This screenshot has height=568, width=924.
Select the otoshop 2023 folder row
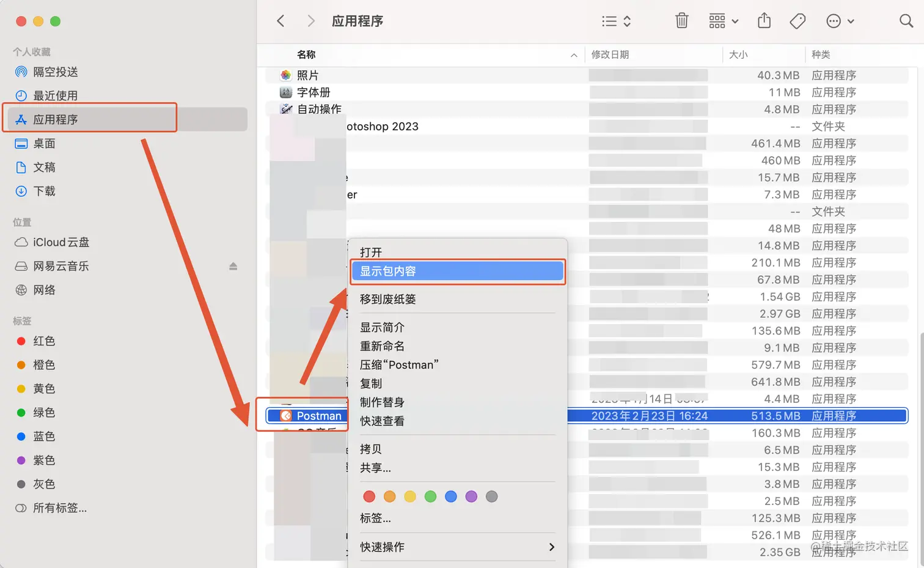[x=587, y=127]
